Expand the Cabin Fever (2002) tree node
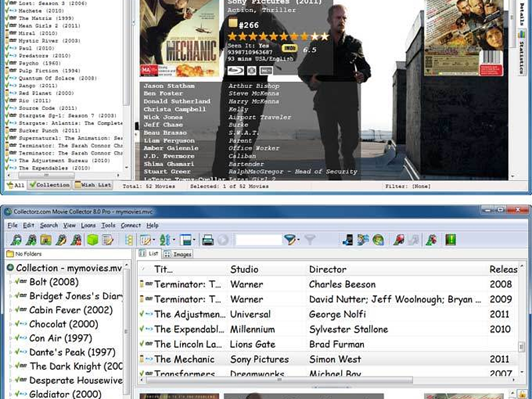The image size is (532, 399). [11, 310]
